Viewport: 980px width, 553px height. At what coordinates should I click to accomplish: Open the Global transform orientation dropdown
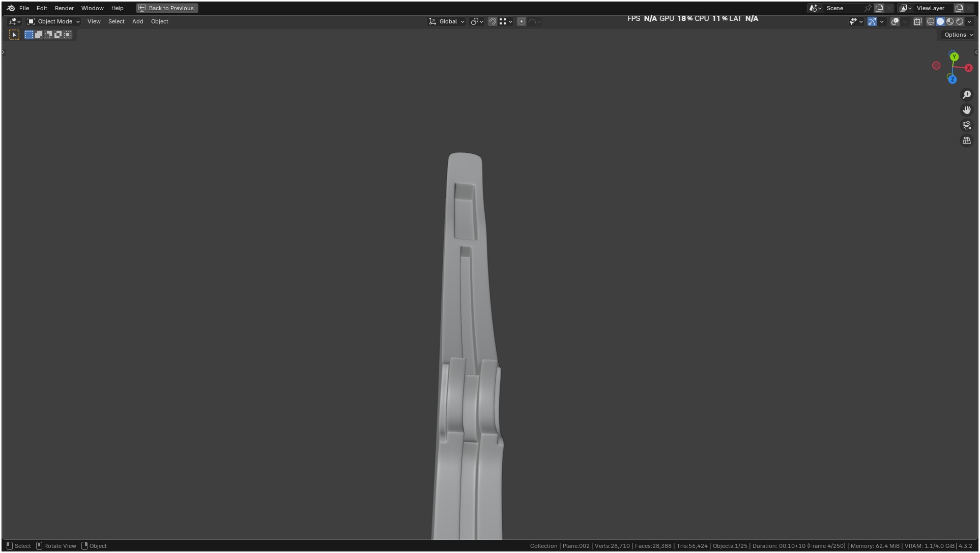tap(446, 21)
